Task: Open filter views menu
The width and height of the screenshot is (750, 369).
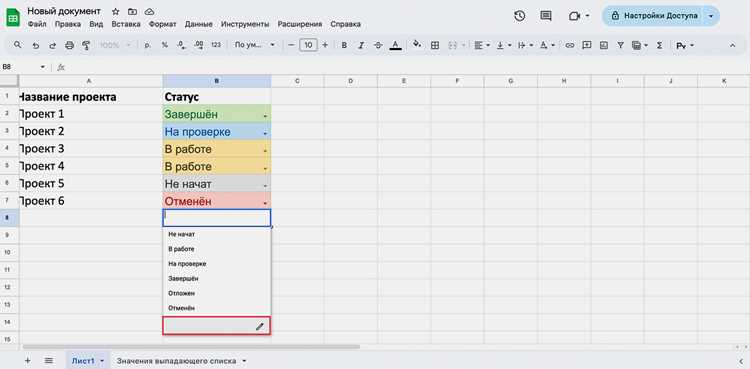Action: coord(640,45)
